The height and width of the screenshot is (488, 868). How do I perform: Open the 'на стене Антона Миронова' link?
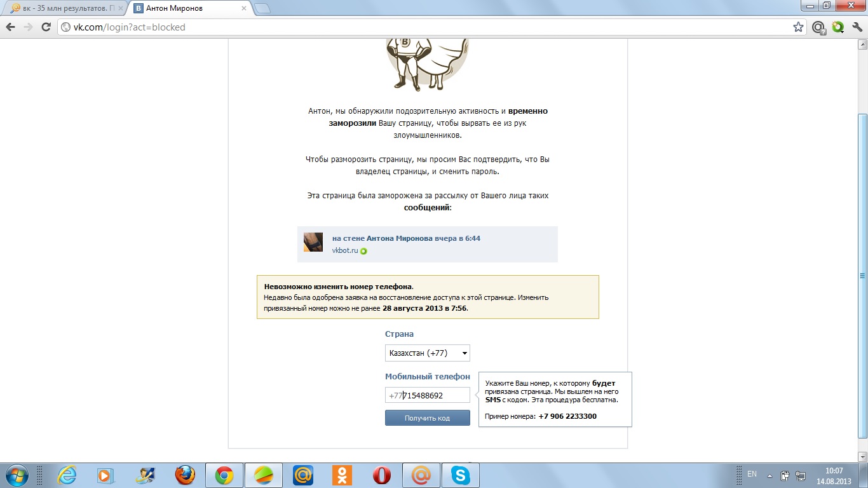point(406,238)
